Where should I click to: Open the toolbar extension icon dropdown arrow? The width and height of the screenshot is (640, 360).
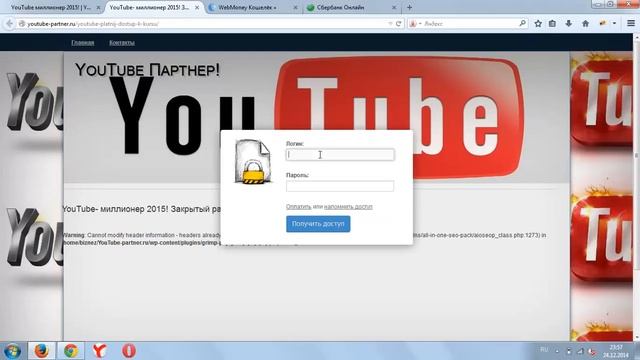coord(614,24)
